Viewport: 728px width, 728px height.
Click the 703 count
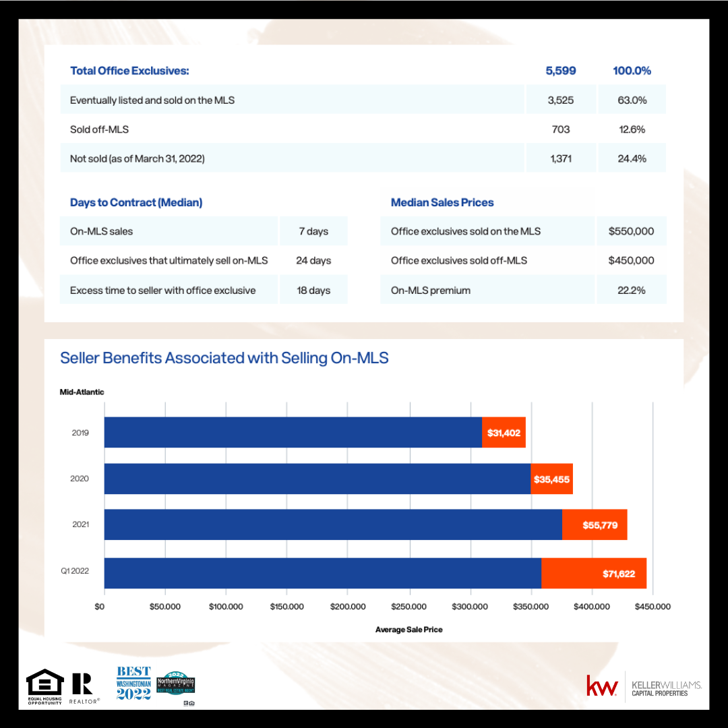pos(561,129)
